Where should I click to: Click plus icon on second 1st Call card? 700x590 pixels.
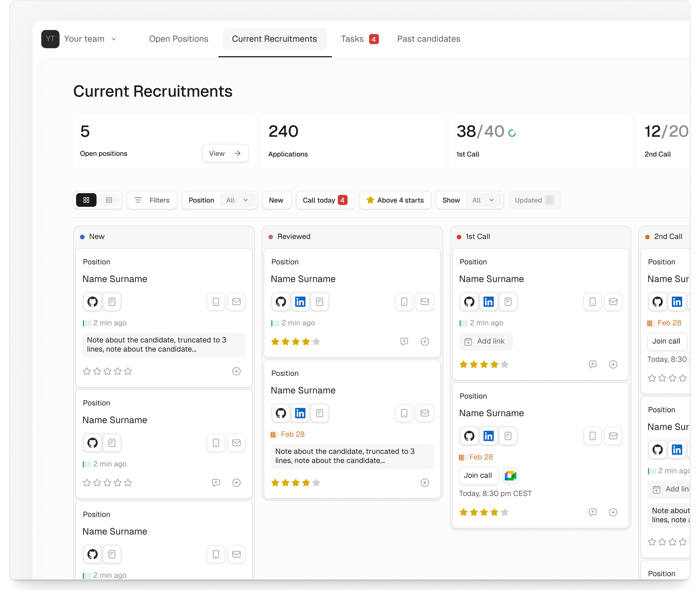(613, 512)
